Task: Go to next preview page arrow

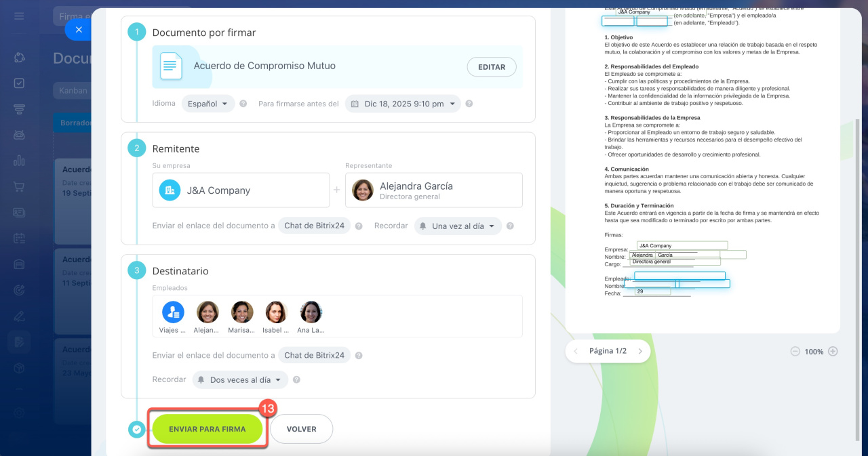Action: click(x=639, y=351)
